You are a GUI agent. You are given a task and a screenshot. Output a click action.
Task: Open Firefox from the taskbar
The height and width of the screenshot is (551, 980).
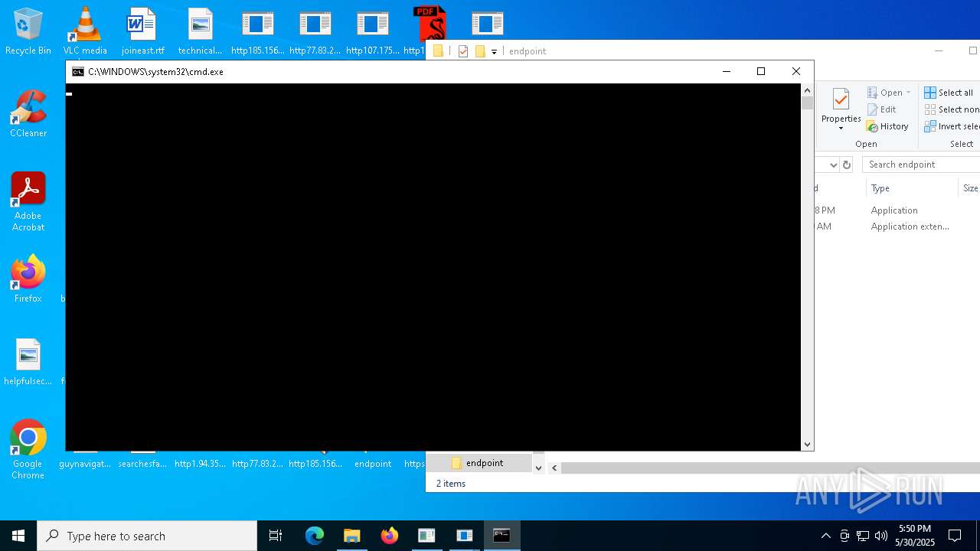point(390,536)
